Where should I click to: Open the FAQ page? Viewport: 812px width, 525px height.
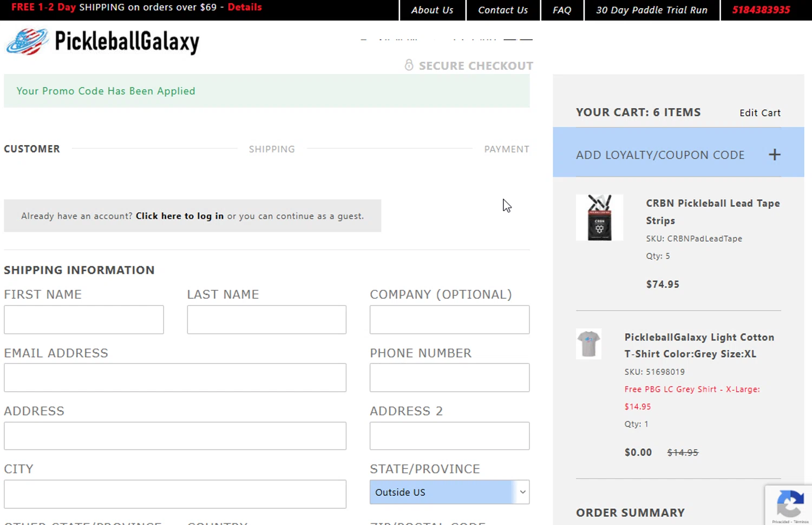point(562,10)
